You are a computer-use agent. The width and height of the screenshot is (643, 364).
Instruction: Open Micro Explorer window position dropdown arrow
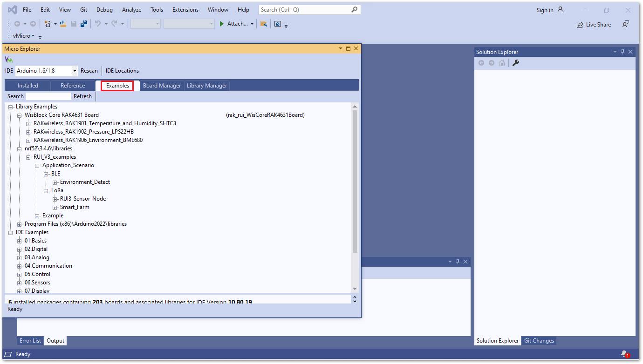click(x=340, y=48)
